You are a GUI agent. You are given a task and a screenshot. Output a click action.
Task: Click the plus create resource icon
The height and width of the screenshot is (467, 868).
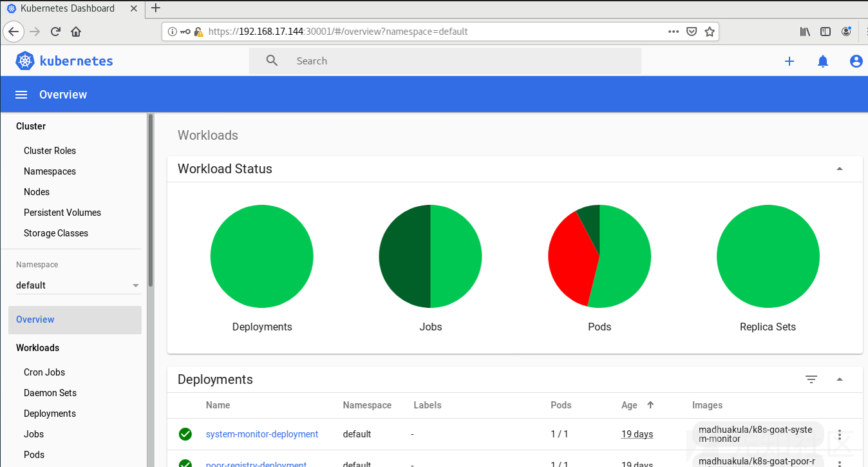789,61
